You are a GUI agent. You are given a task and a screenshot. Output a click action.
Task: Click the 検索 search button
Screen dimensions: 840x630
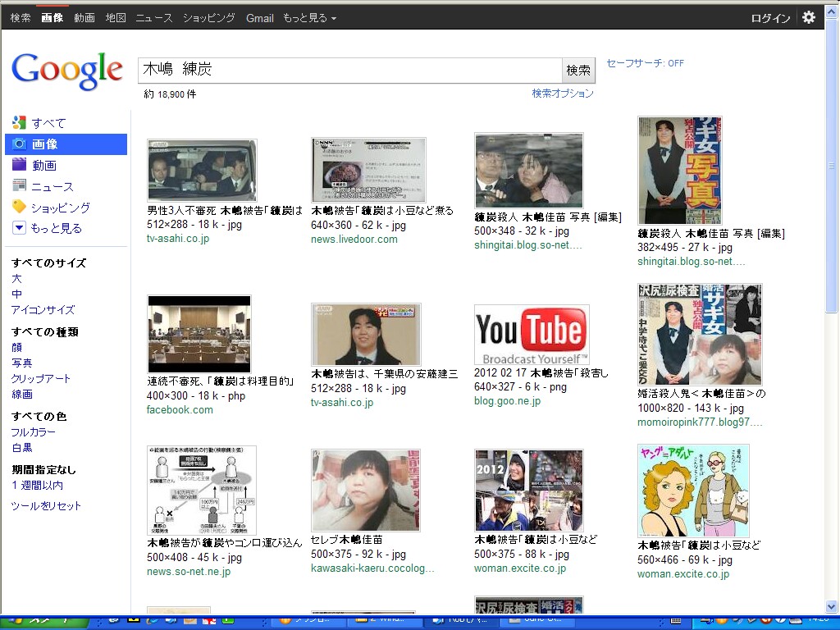coord(578,71)
